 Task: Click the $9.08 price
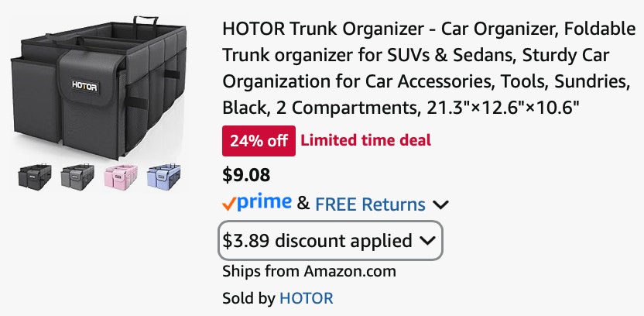(246, 175)
